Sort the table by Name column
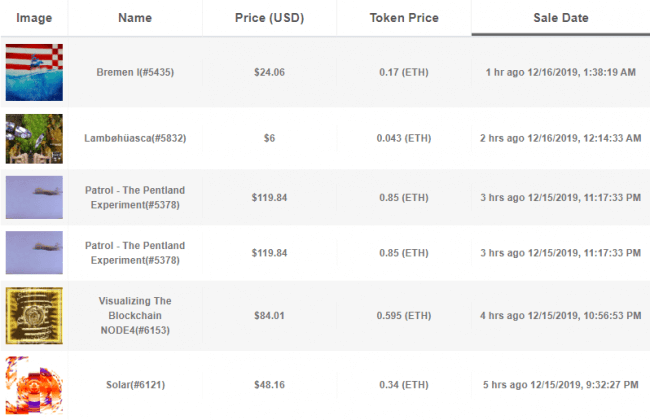Viewport: 650px width, 420px height. click(135, 18)
